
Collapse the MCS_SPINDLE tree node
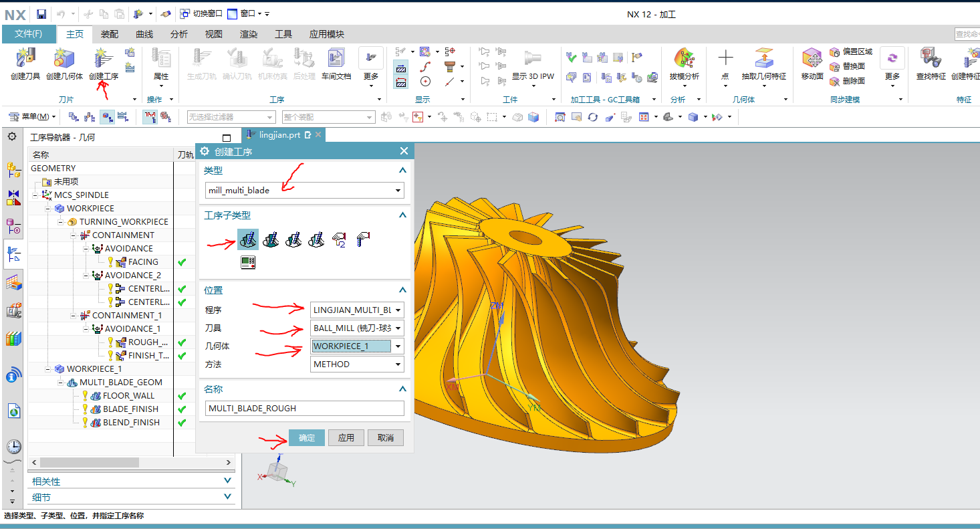tap(35, 195)
